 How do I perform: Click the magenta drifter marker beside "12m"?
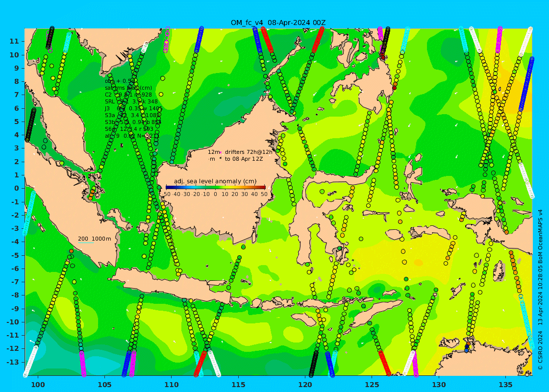[x=221, y=152]
